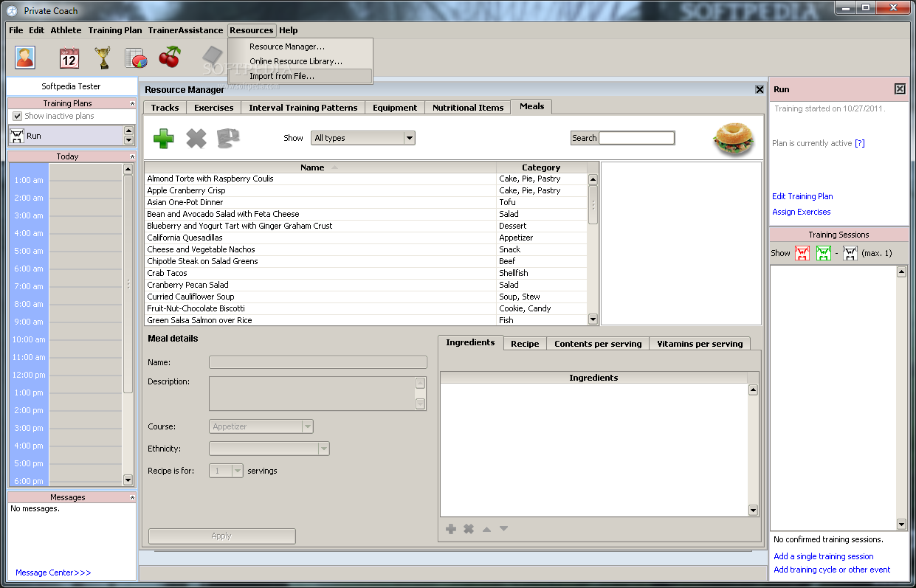Switch to the Tracks tab
The width and height of the screenshot is (916, 588).
click(165, 108)
